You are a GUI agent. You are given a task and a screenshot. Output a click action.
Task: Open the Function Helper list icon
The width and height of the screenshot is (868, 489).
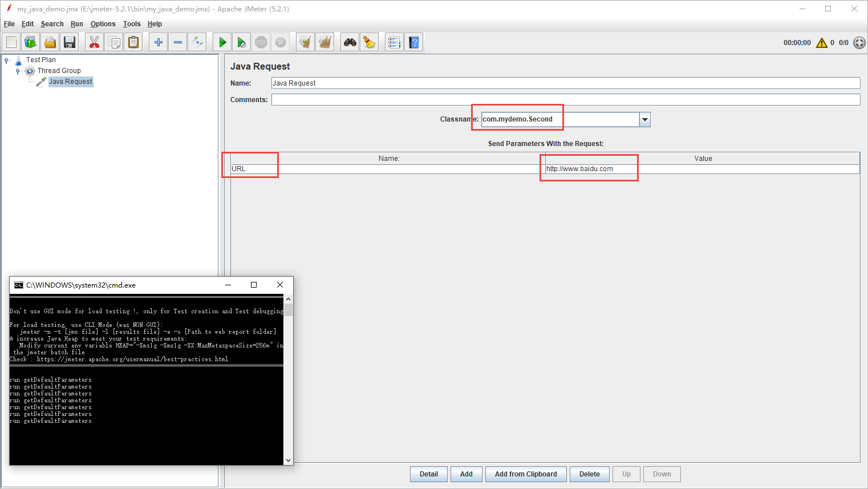point(394,42)
